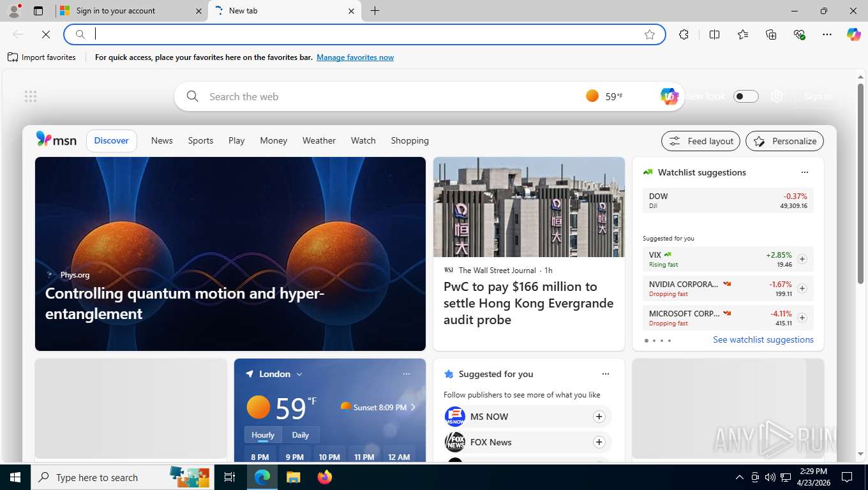This screenshot has width=868, height=490.
Task: Add this page to favorites star icon
Action: [650, 34]
